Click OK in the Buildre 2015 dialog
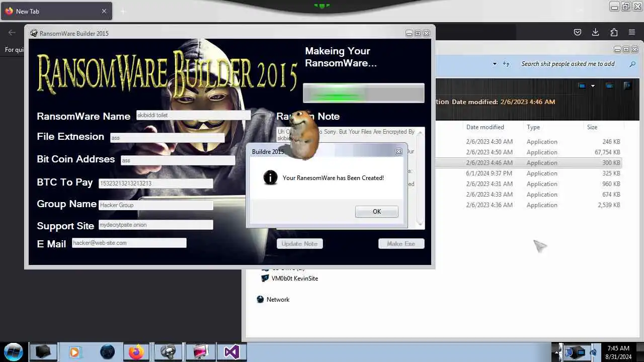This screenshot has width=644, height=362. pyautogui.click(x=376, y=212)
